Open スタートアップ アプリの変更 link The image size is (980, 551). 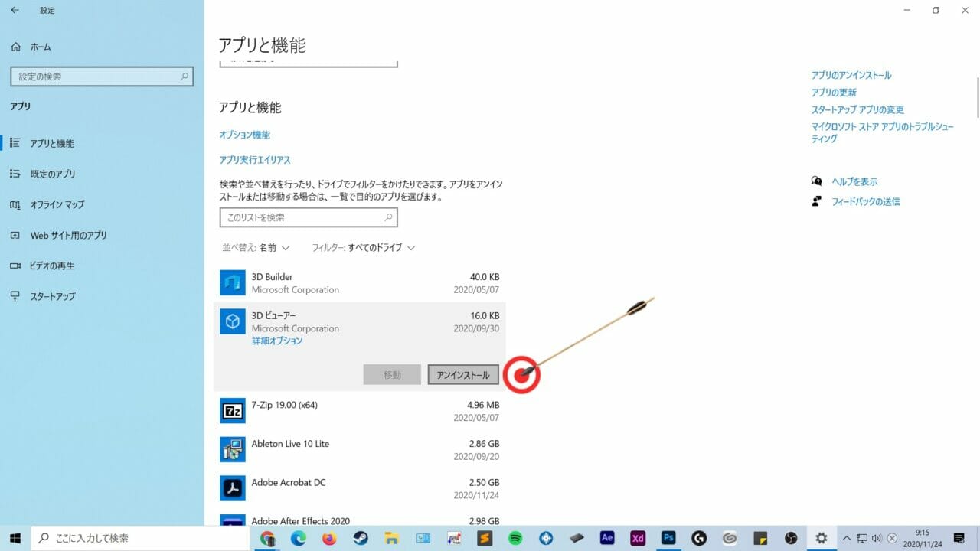coord(857,109)
